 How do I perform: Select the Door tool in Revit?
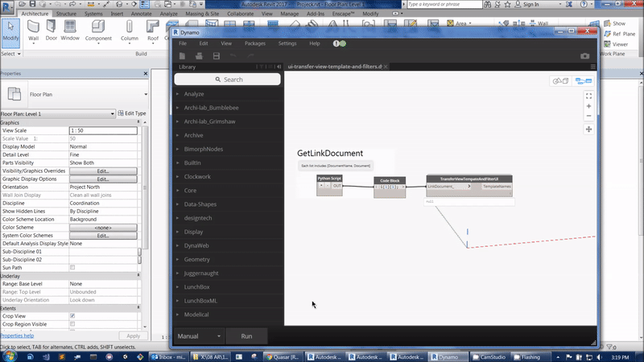point(52,31)
